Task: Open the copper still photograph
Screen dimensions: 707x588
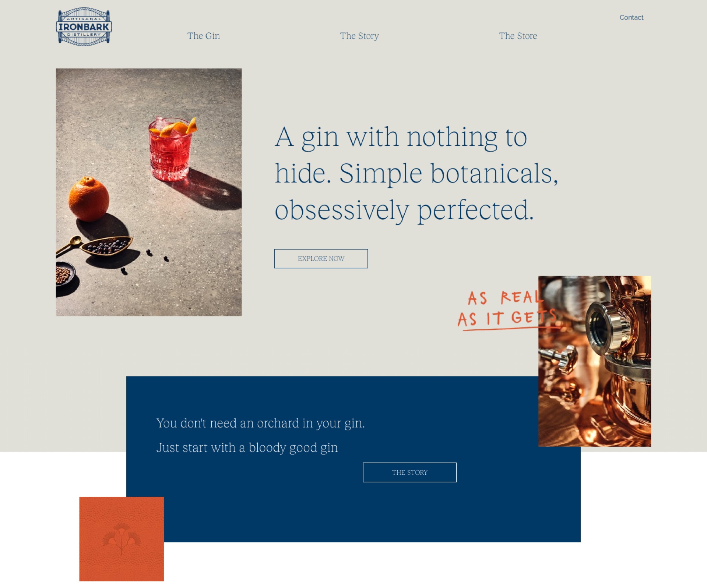Action: tap(594, 361)
